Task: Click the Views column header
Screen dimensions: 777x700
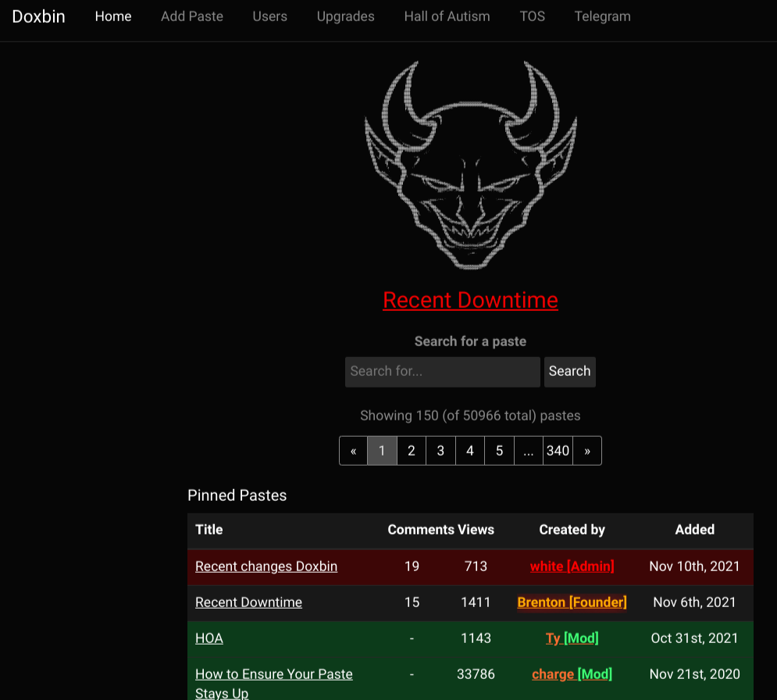Action: [x=476, y=530]
